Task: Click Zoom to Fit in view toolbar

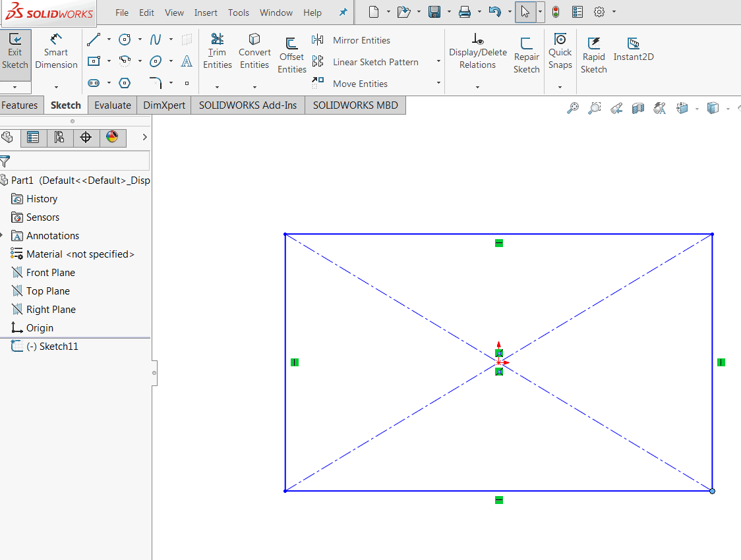Action: [573, 108]
